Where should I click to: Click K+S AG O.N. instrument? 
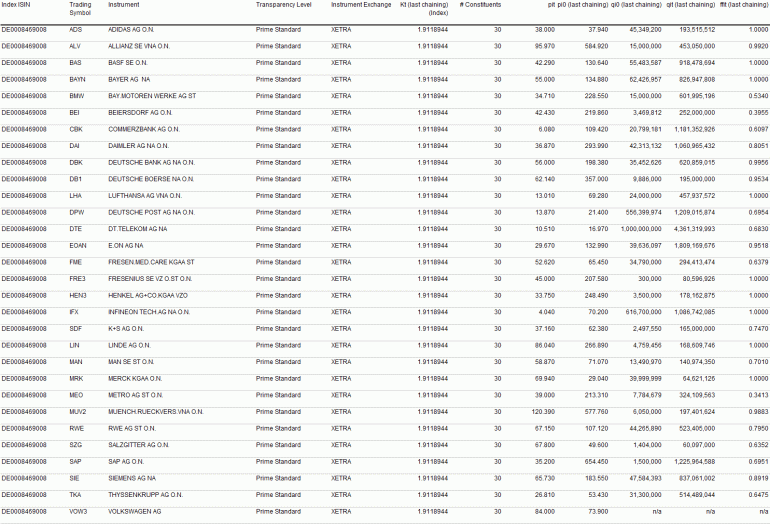pos(126,329)
